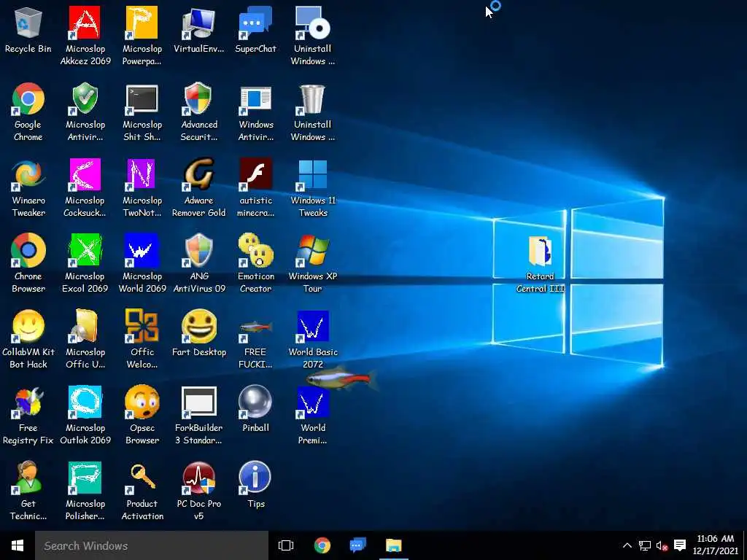Open SuperChat from the taskbar
The image size is (747, 560).
tap(357, 545)
